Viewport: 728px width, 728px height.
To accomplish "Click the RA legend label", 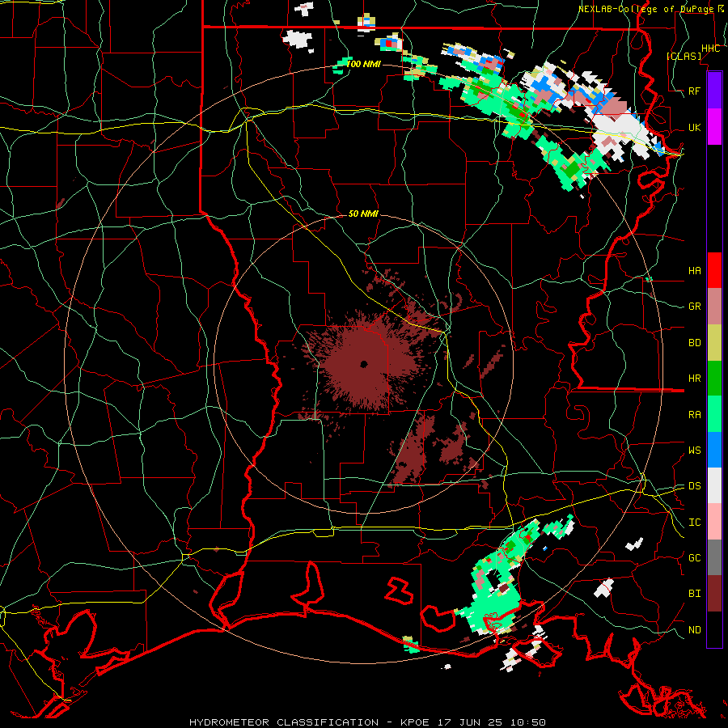I will click(x=695, y=415).
